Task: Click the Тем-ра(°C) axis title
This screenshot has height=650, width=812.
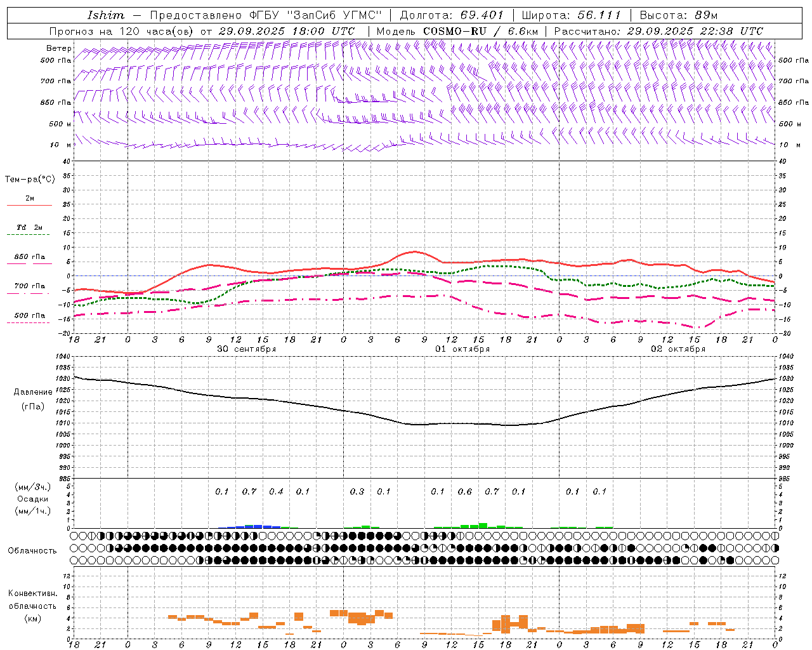Action: (x=30, y=180)
